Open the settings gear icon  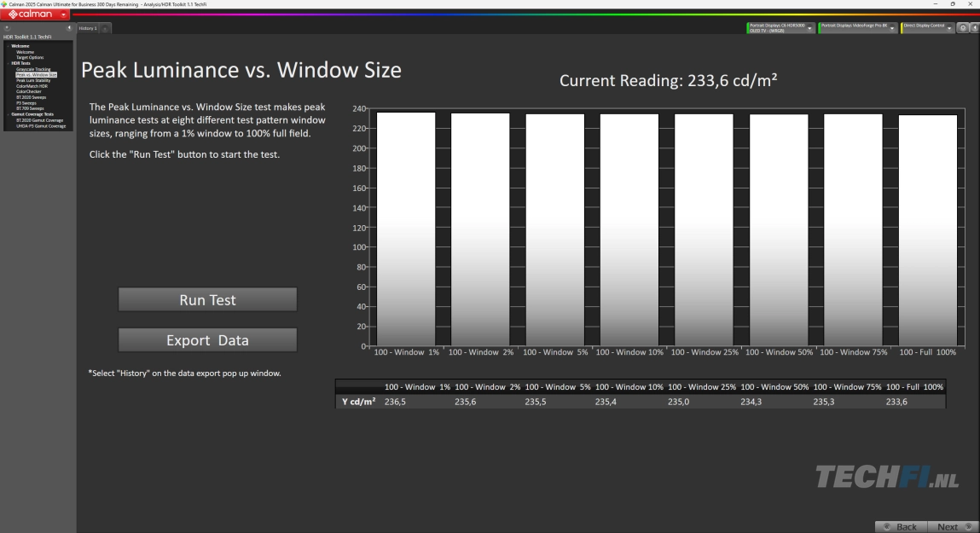click(963, 28)
